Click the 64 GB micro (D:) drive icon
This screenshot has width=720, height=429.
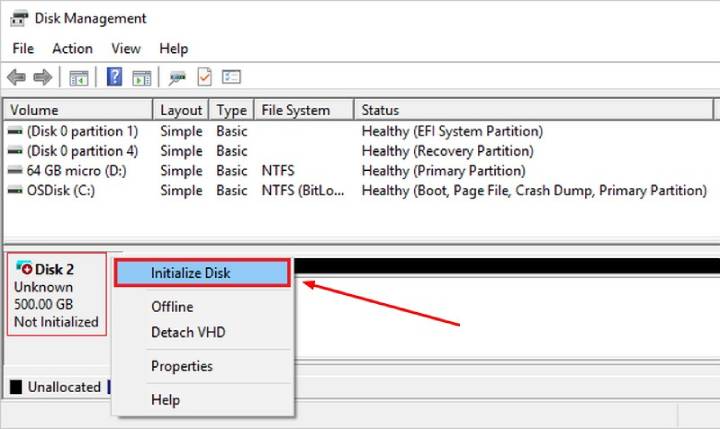point(15,171)
